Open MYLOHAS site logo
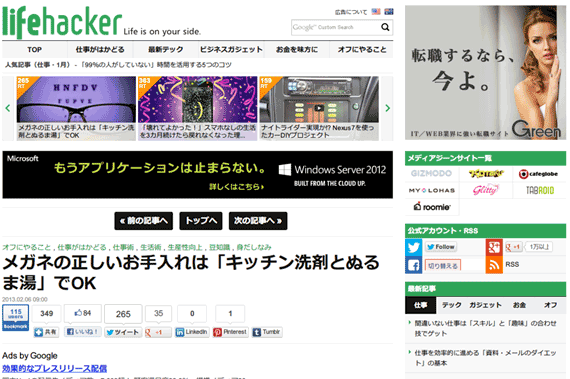The height and width of the screenshot is (379, 570). click(x=431, y=190)
